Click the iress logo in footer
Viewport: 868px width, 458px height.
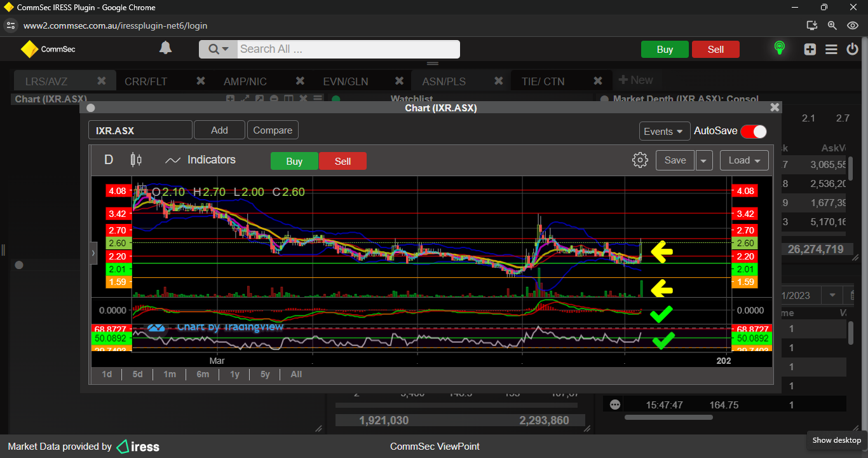138,447
